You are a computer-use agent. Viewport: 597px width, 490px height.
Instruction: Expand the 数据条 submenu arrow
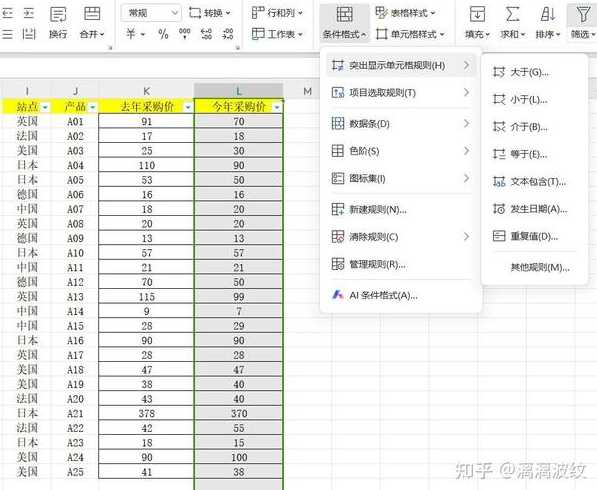click(466, 124)
